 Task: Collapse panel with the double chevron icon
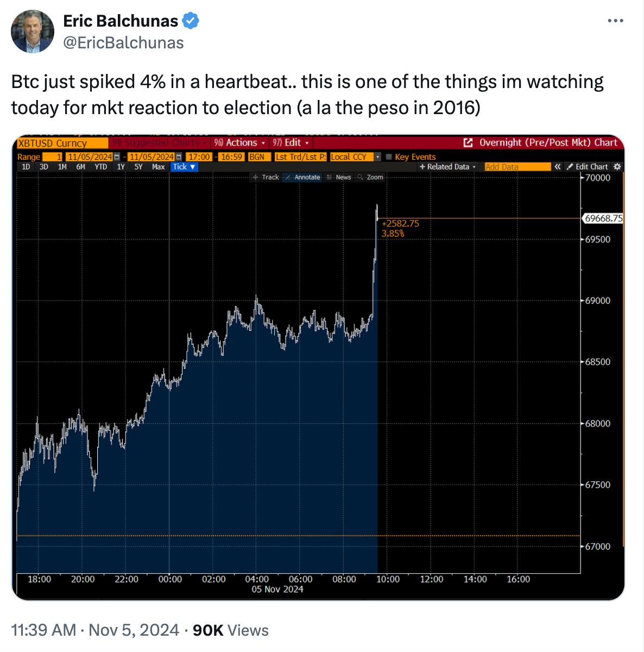(557, 167)
